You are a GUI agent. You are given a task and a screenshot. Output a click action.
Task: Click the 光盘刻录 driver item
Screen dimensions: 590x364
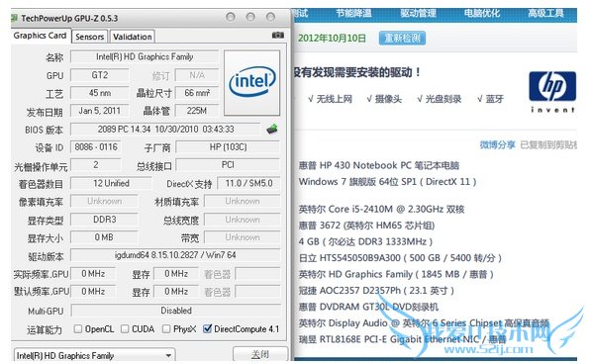tap(440, 99)
